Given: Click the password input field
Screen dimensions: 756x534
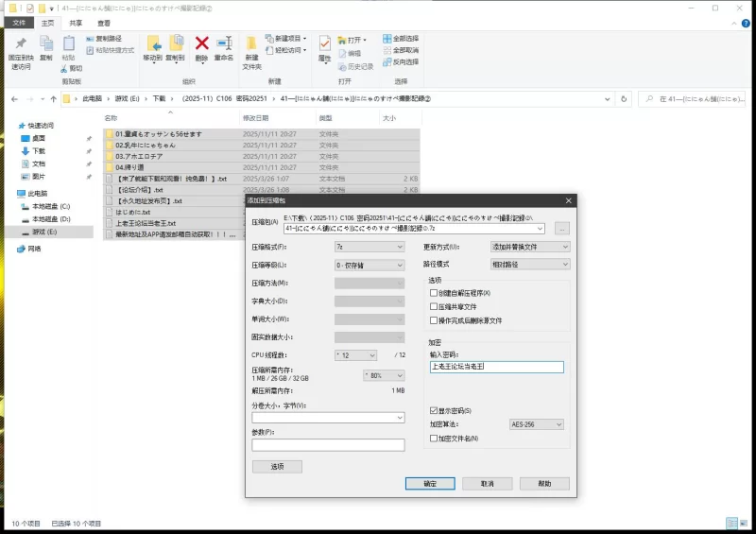Looking at the screenshot, I should tap(495, 367).
